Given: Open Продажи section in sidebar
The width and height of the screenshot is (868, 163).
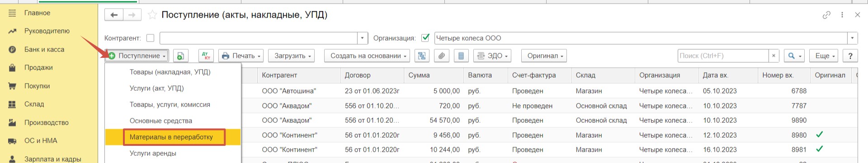Looking at the screenshot, I should tap(38, 67).
